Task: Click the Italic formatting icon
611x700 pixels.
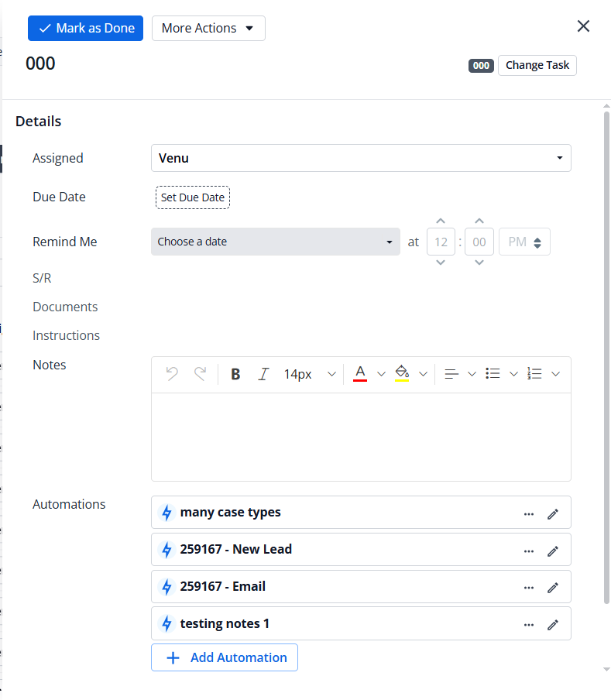Action: [263, 374]
